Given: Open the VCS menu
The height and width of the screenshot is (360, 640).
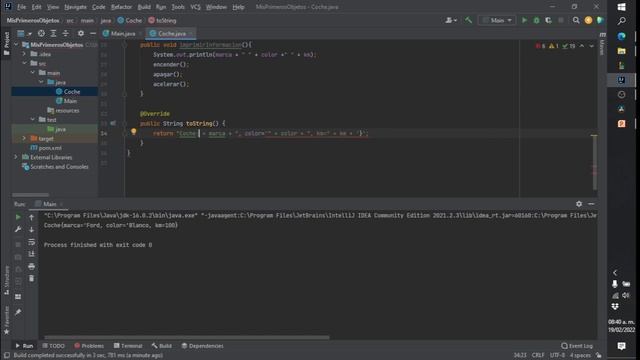Looking at the screenshot, I should click(196, 7).
